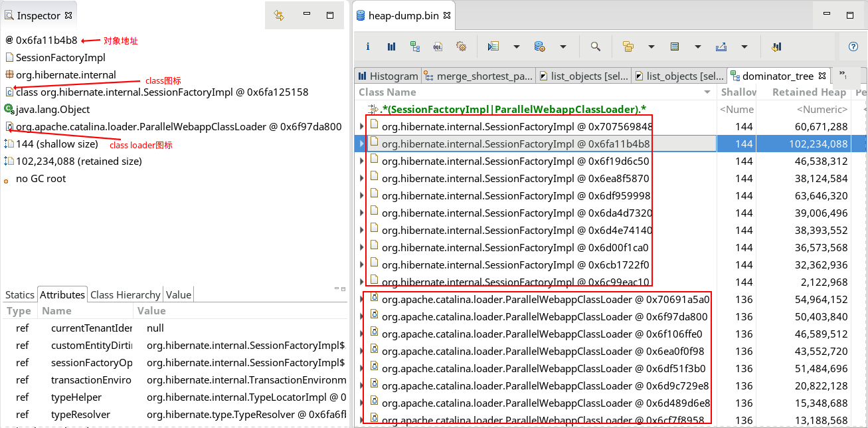Open the heap dump Overview info icon

tap(368, 47)
